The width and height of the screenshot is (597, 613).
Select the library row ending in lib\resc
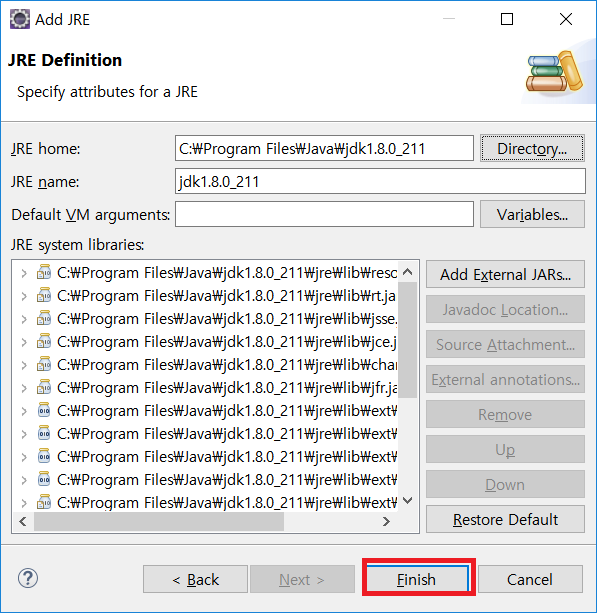point(205,273)
